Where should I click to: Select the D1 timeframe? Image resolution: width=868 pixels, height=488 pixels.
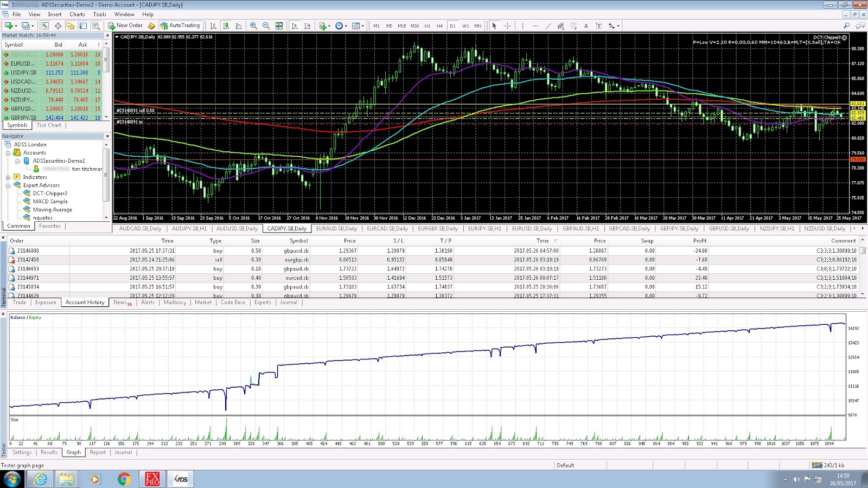tap(452, 25)
